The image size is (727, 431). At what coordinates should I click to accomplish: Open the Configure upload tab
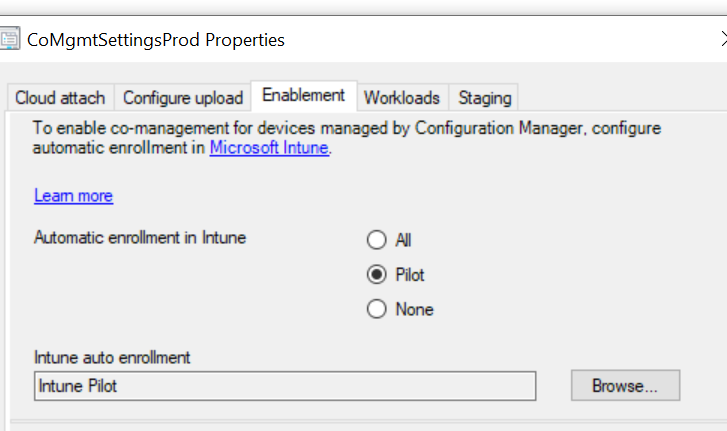[183, 98]
